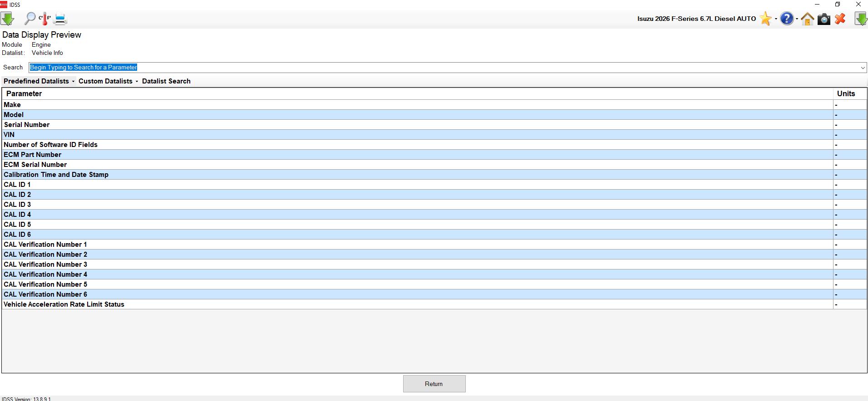Click the Engine module label
This screenshot has height=401, width=868.
coord(41,45)
